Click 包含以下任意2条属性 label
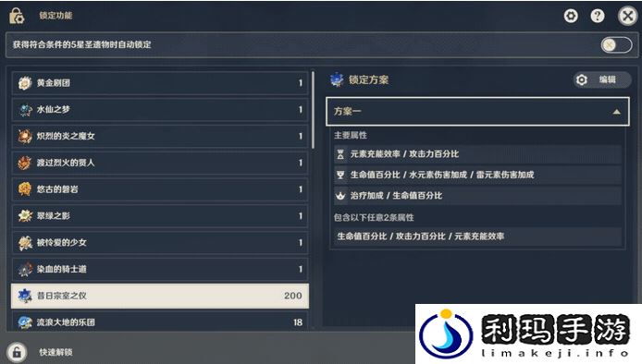The height and width of the screenshot is (364, 642). (374, 217)
